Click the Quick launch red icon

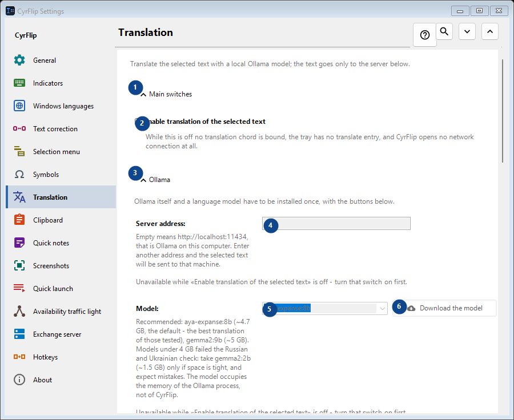(19, 288)
